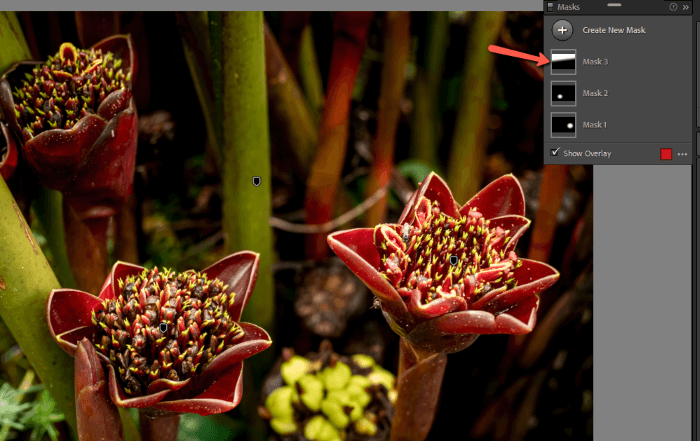Screen dimensions: 700x441
Task: Toggle the Show Overlay checkbox
Action: coord(555,152)
